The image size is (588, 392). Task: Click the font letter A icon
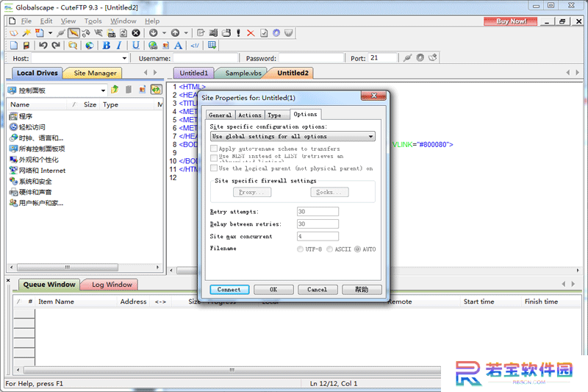tap(178, 46)
